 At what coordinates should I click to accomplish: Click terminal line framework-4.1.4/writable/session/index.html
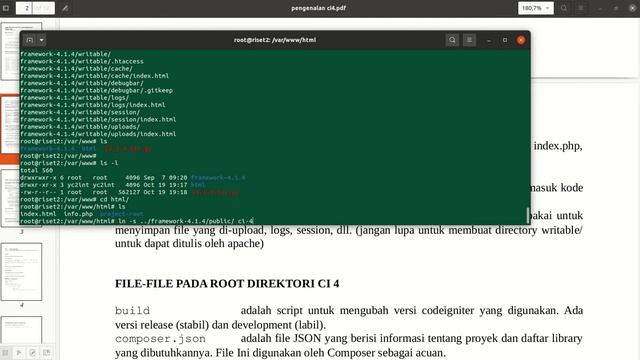coord(98,120)
